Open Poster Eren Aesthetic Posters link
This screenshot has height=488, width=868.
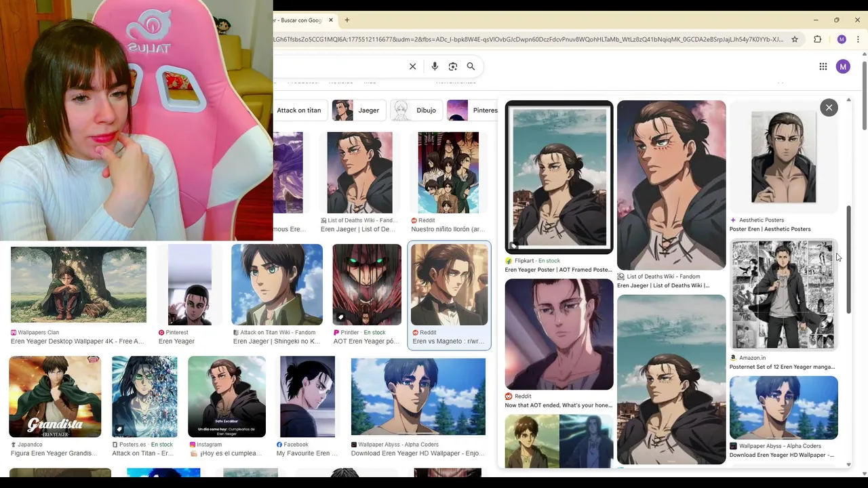pos(770,229)
